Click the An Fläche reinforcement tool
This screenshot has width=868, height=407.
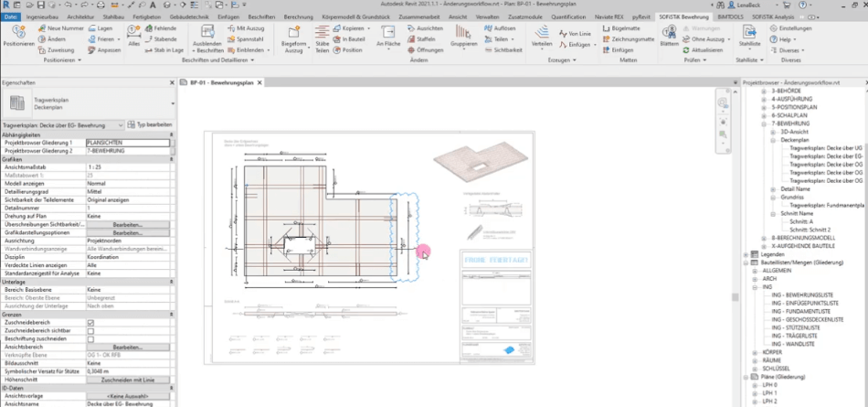click(x=388, y=33)
